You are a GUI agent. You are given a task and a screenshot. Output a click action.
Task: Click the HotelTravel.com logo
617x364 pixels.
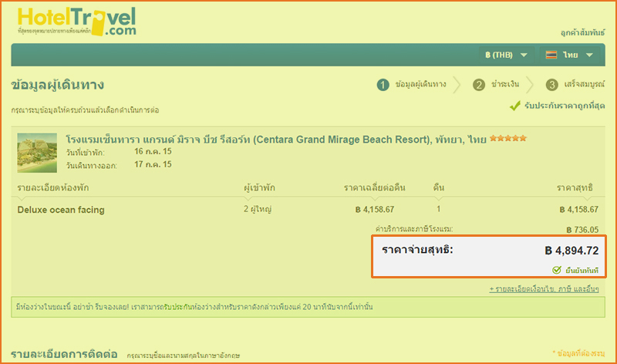tap(76, 22)
